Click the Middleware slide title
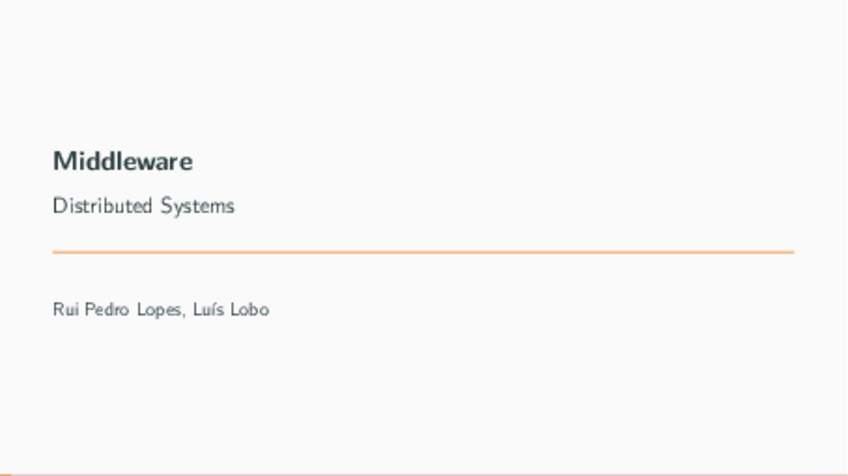The image size is (848, 476). pos(123,161)
